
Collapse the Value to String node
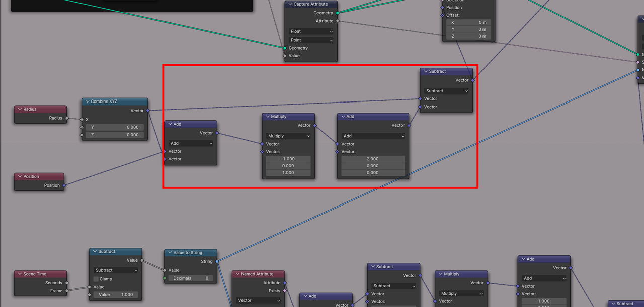[169, 253]
